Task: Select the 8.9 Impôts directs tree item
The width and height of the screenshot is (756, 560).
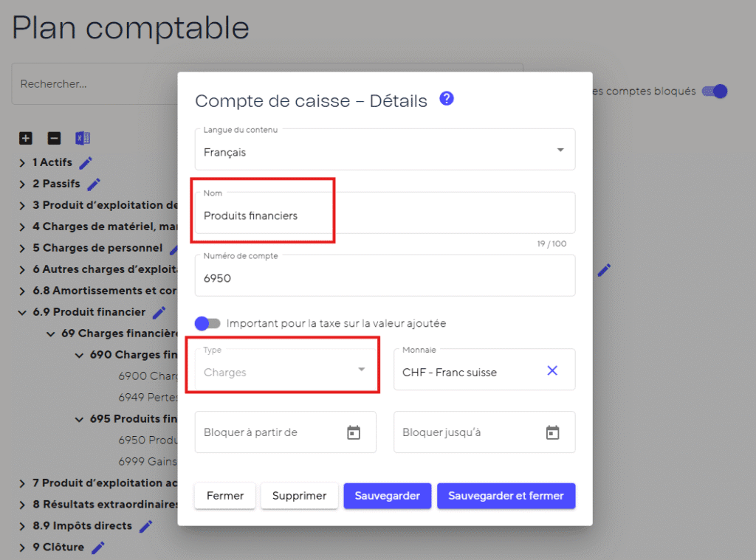Action: [x=82, y=526]
